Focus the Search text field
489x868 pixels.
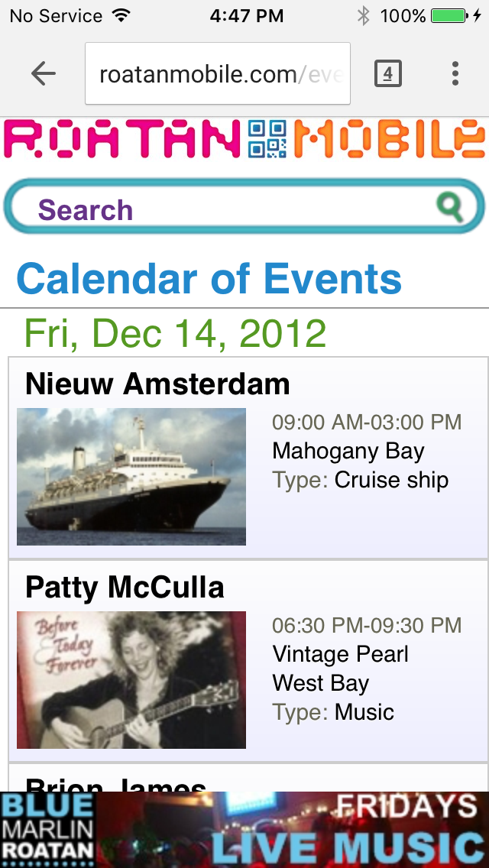coord(229,209)
